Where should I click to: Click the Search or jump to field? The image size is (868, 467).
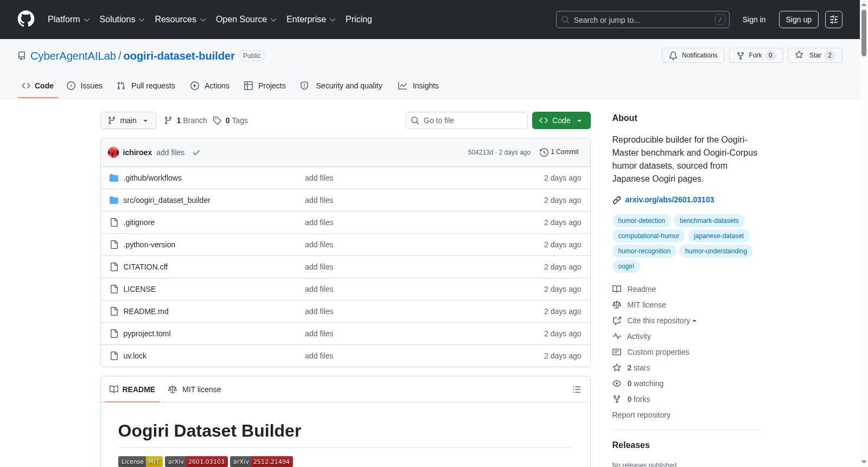pyautogui.click(x=643, y=20)
